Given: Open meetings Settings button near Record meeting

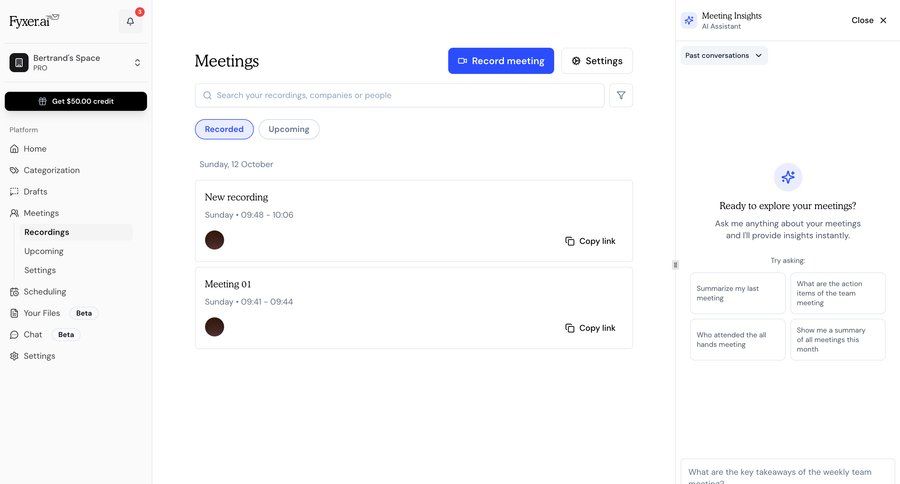Looking at the screenshot, I should pos(597,61).
